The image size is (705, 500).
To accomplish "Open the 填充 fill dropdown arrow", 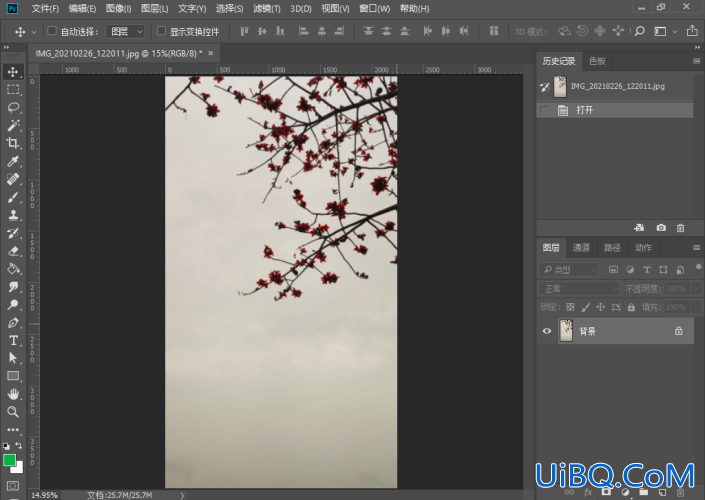I will pos(696,307).
